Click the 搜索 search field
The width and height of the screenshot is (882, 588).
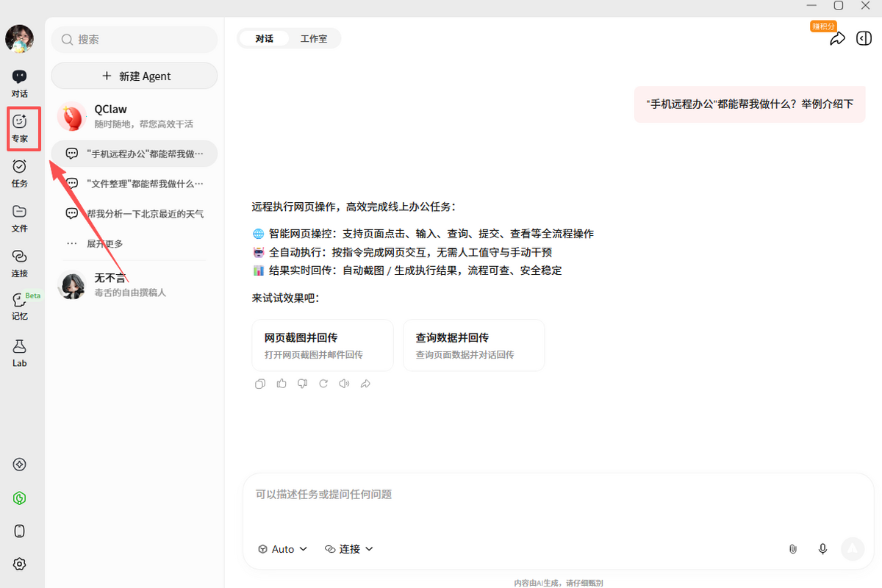(x=135, y=40)
